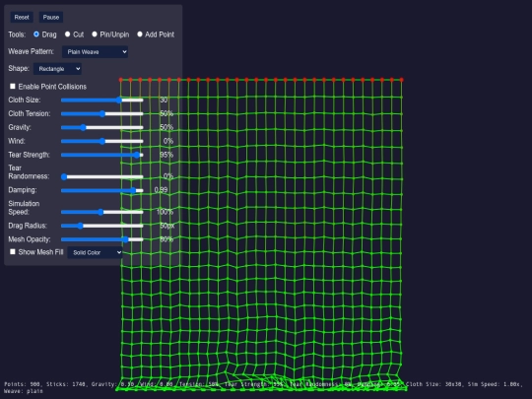Click the Tear Strength value 95%

coord(166,155)
